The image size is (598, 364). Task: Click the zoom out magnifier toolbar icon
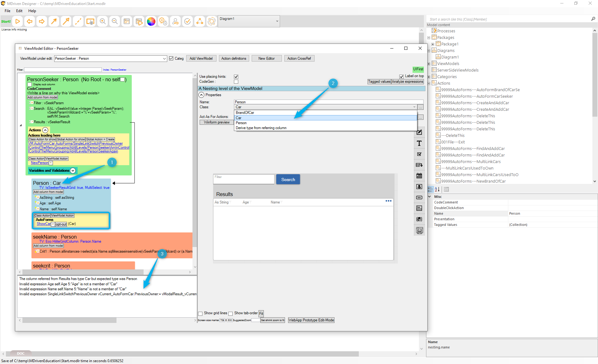(115, 21)
